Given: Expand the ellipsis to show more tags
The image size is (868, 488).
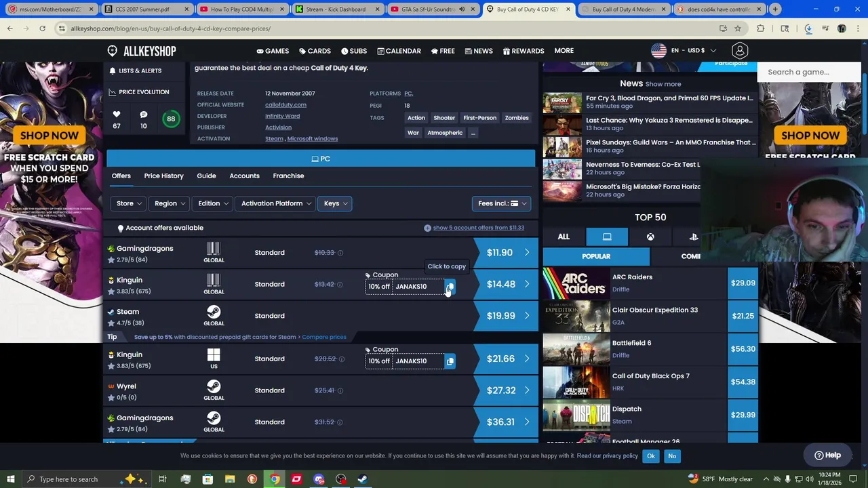Looking at the screenshot, I should click(x=473, y=133).
